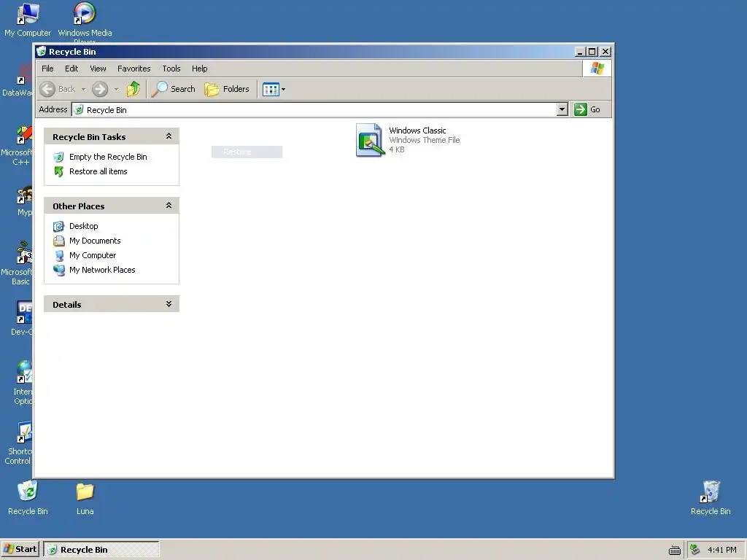Open the Edit menu
Screen dimensions: 747x560
[71, 69]
